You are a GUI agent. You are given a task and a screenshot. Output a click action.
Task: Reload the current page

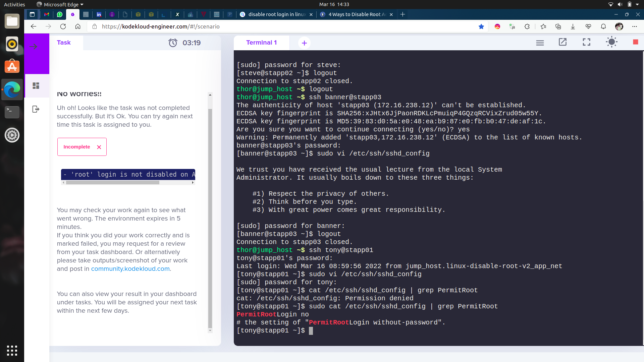[63, 26]
